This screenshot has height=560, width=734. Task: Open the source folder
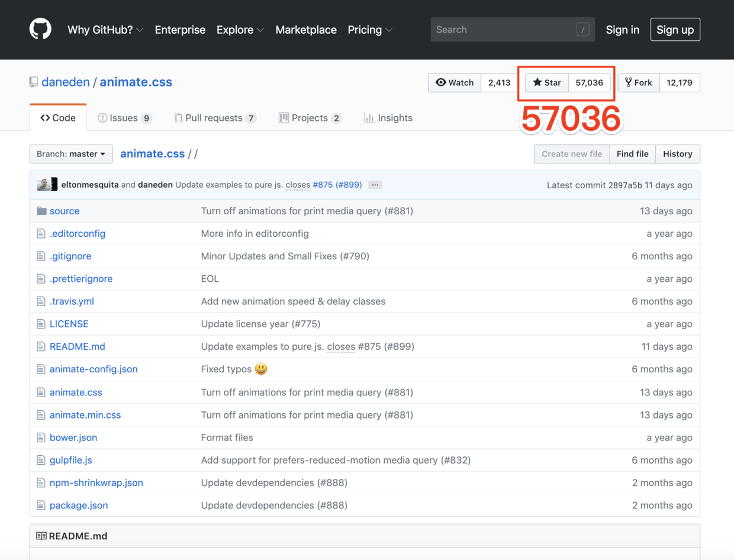coord(65,211)
